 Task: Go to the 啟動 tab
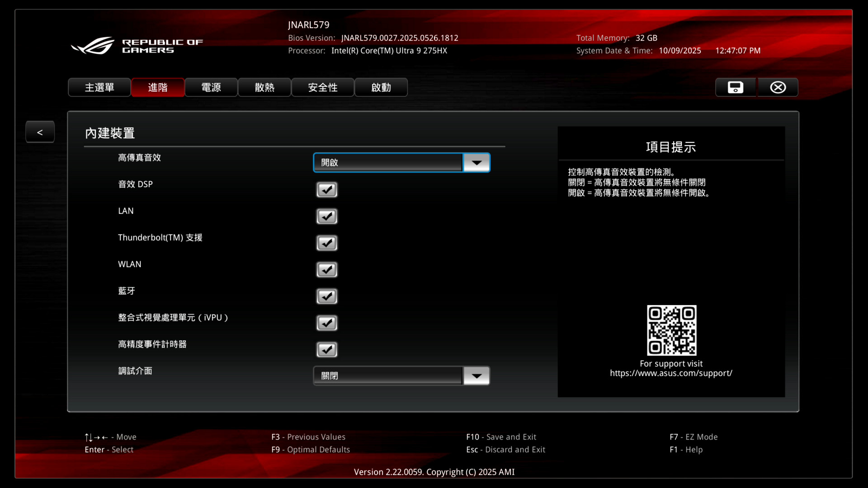(x=381, y=87)
